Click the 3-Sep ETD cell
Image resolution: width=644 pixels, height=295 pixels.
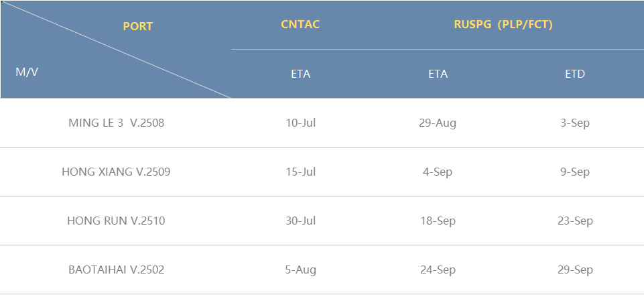(575, 123)
